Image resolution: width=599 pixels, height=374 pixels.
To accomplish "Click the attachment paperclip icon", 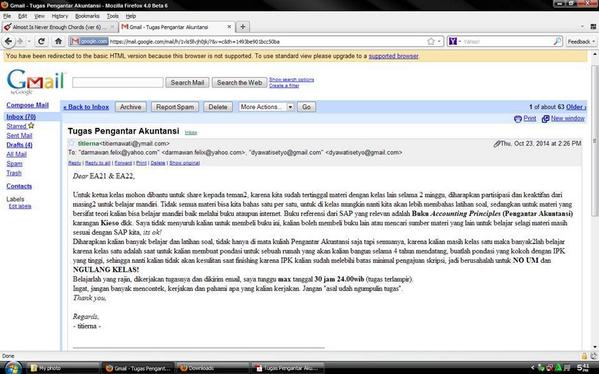I will 497,144.
